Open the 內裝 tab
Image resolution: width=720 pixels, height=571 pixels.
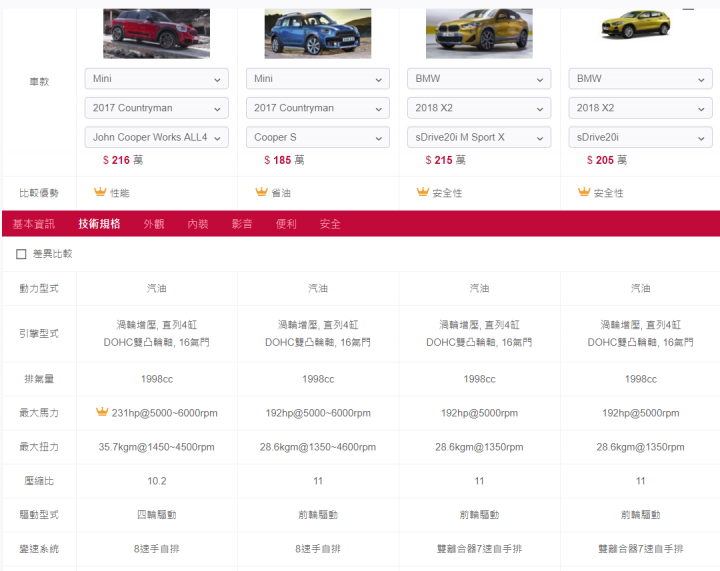[198, 224]
